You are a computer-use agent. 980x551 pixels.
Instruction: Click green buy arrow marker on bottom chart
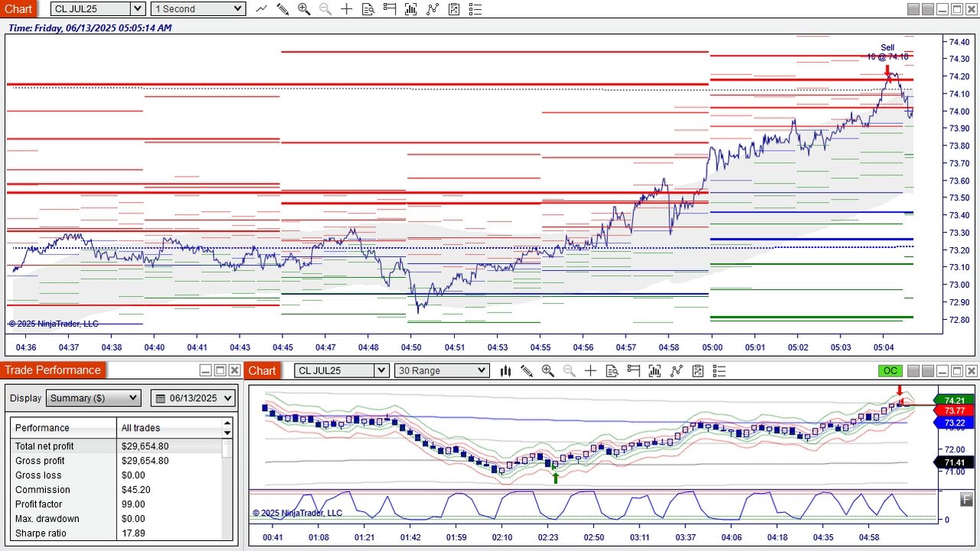pos(555,478)
